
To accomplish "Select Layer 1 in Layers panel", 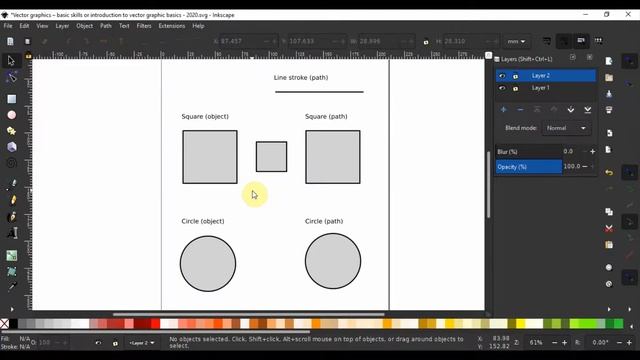I will pyautogui.click(x=546, y=88).
